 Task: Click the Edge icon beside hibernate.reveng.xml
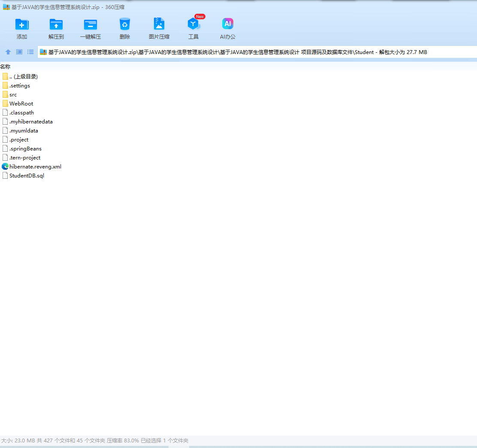click(5, 167)
